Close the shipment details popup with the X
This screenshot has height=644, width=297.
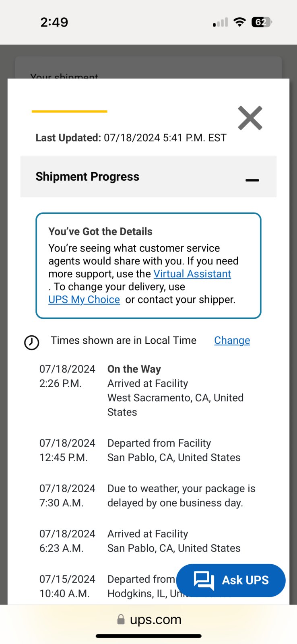click(250, 118)
